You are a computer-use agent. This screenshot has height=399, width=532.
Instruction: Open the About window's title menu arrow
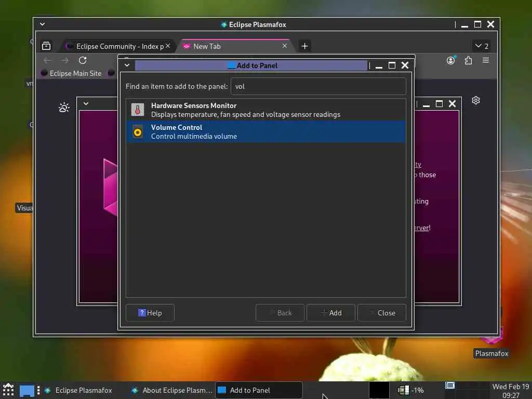pos(86,103)
